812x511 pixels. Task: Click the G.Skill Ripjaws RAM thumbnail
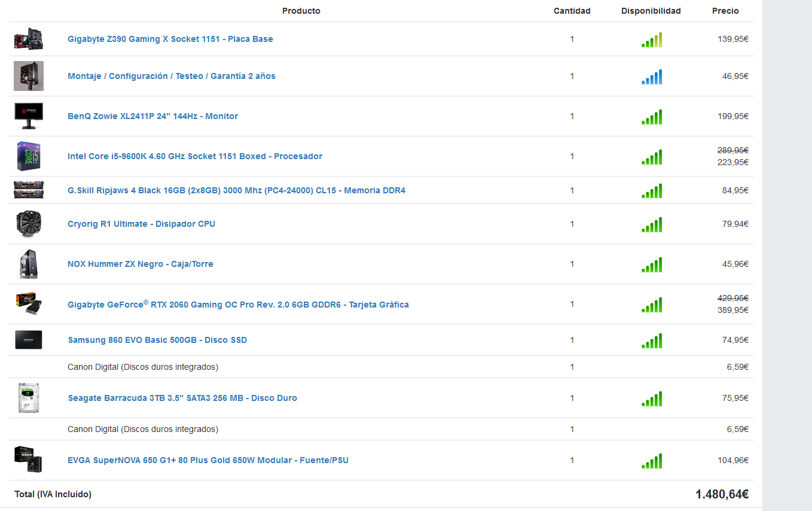point(29,190)
